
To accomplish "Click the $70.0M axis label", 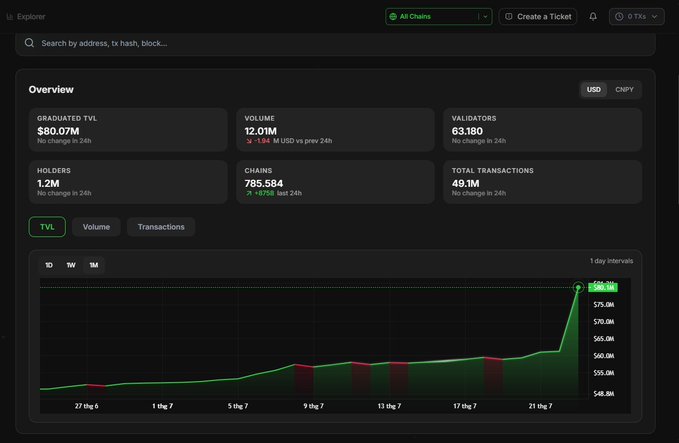I will tap(604, 322).
